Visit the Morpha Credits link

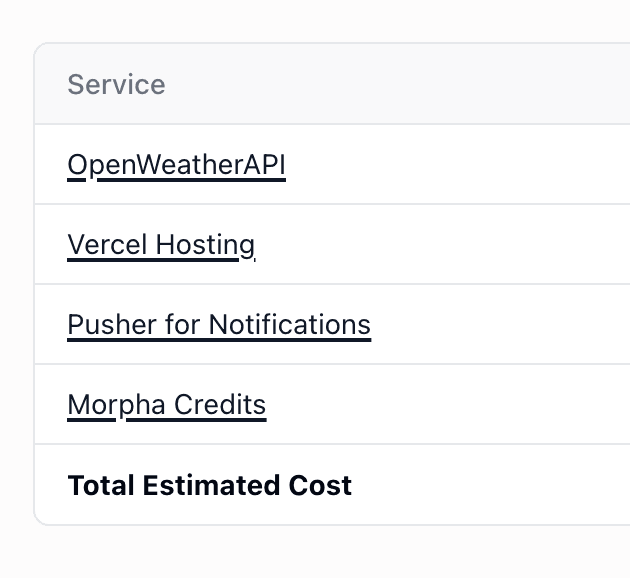coord(167,405)
